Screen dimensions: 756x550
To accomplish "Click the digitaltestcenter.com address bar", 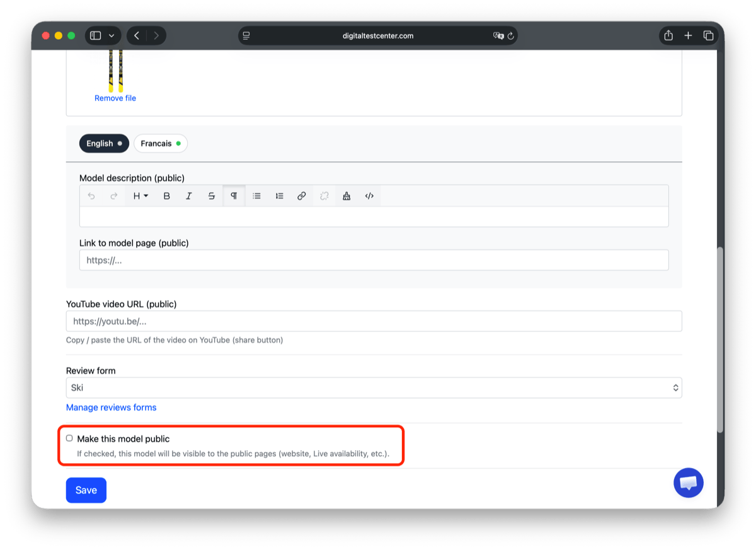I will [377, 36].
